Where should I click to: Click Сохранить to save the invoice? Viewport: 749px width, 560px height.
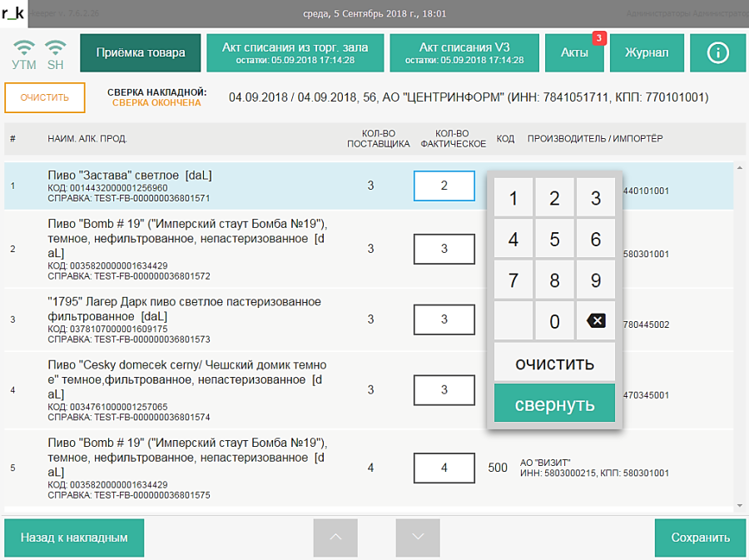(x=701, y=538)
